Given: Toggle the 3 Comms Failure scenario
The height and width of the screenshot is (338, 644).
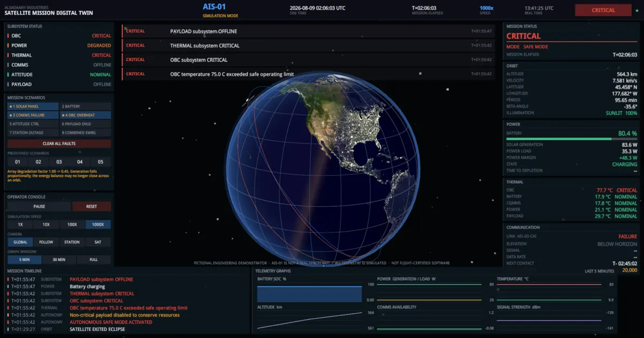Looking at the screenshot, I should (x=33, y=115).
